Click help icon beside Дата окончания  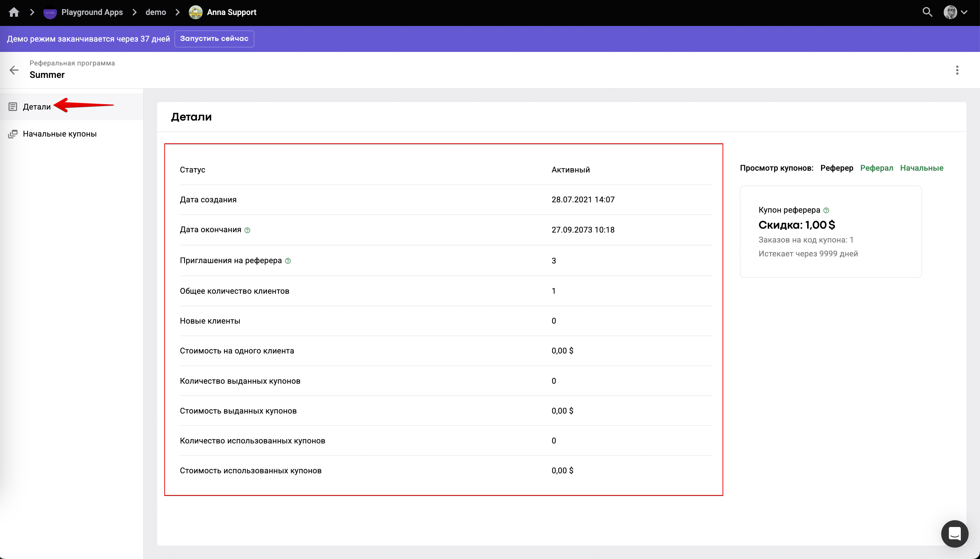247,230
